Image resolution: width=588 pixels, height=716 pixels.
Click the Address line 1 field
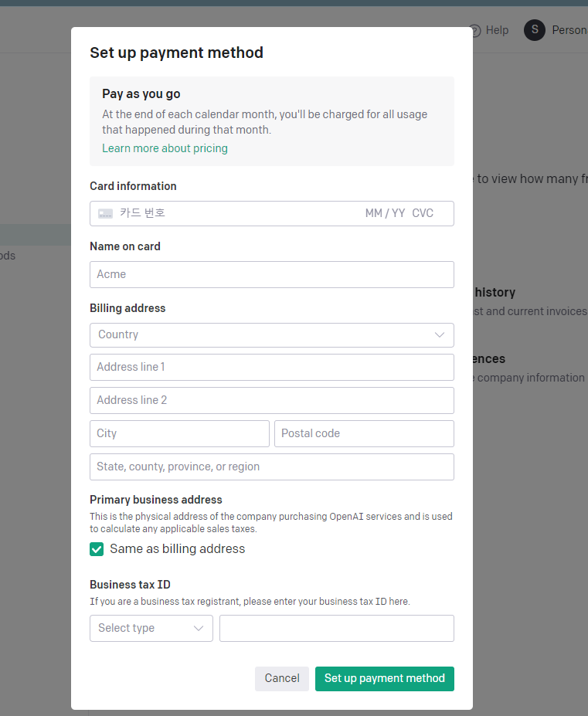coord(272,367)
